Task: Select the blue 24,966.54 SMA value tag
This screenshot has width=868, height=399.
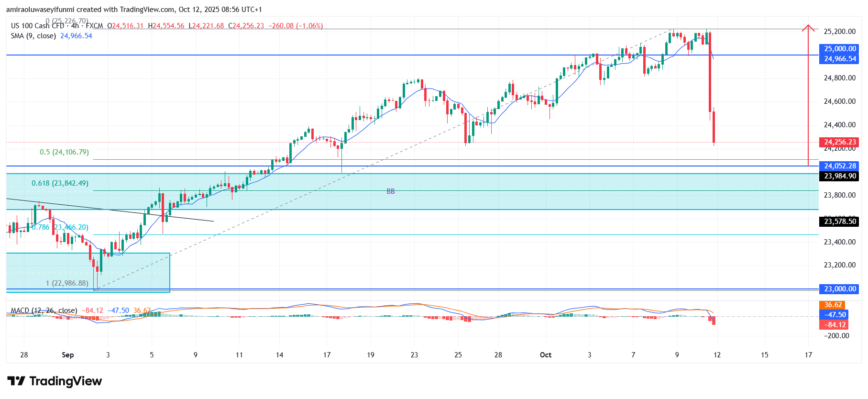Action: click(x=839, y=59)
